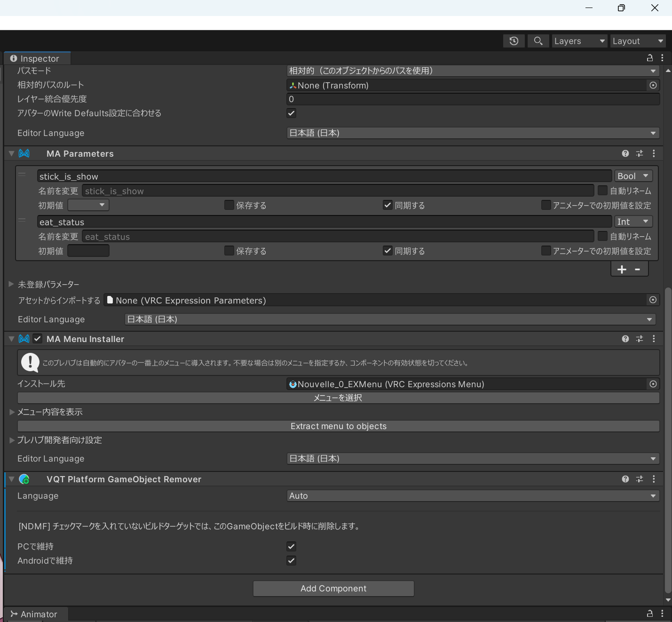Open the Bool type dropdown for stick_is_show
Screen dimensions: 672x622
(x=633, y=176)
